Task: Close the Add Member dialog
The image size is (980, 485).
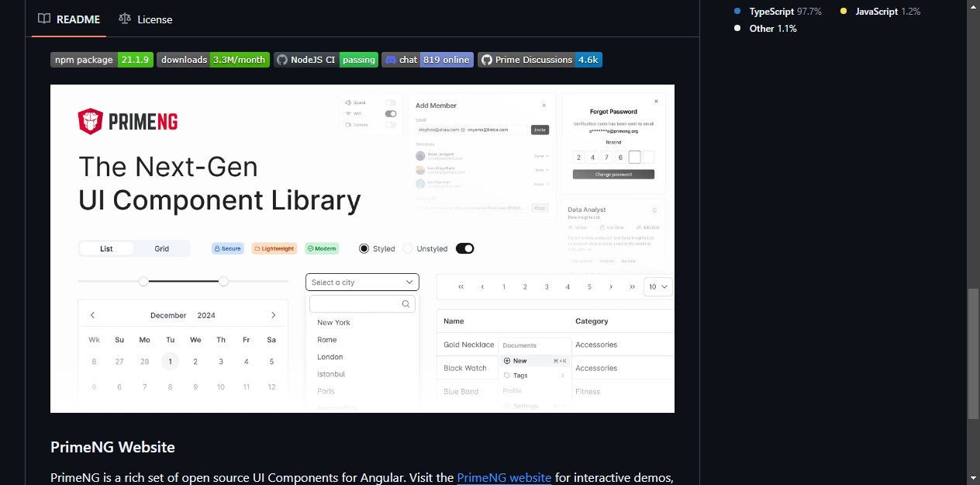Action: pos(543,106)
